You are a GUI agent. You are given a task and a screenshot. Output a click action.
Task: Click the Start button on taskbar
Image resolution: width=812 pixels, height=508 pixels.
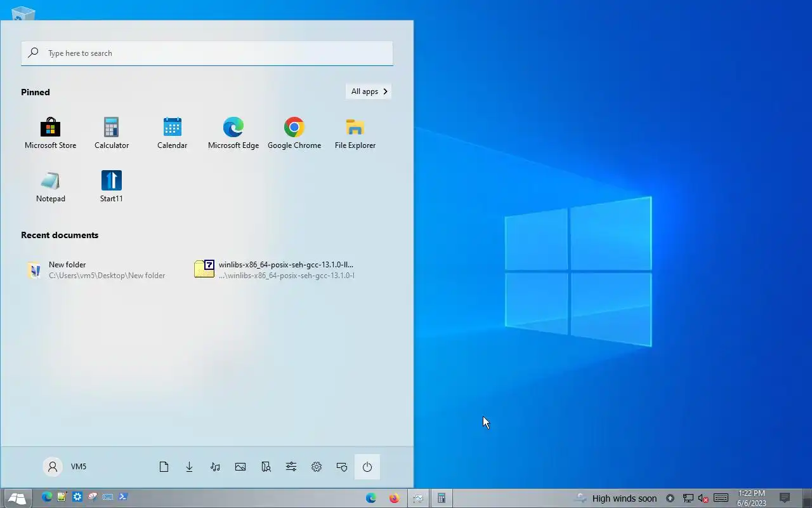click(x=17, y=498)
